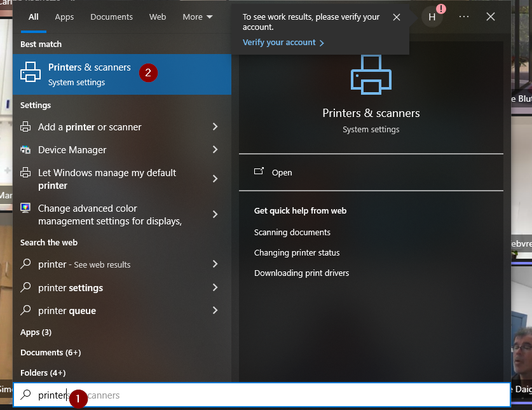Expand the Documents (6+) results group
Screen dimensions: 532x410
click(x=51, y=353)
